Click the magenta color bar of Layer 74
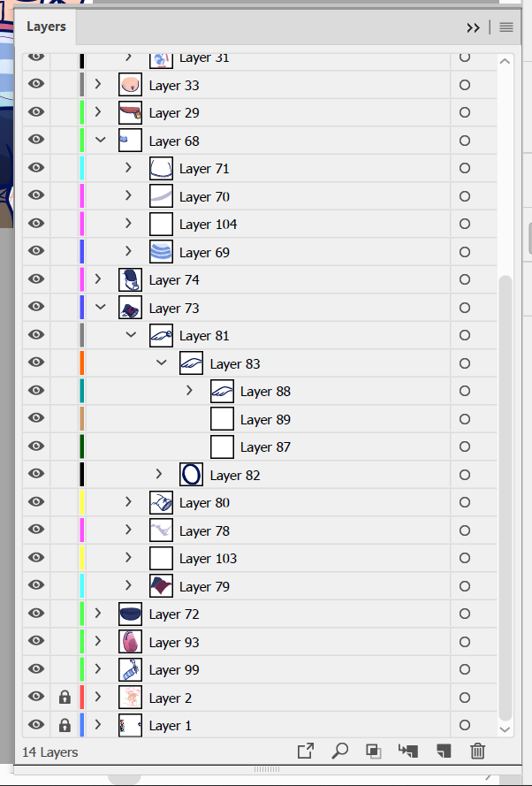This screenshot has height=786, width=532. 82,280
